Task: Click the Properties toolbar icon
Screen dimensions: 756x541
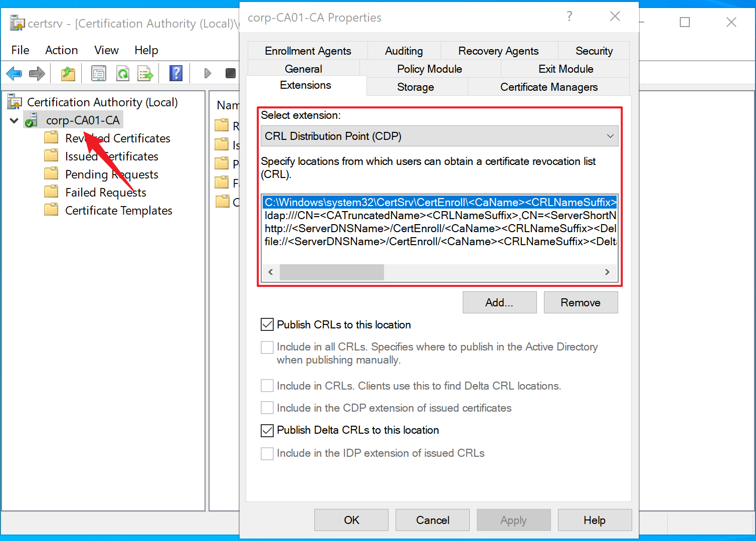Action: (99, 74)
